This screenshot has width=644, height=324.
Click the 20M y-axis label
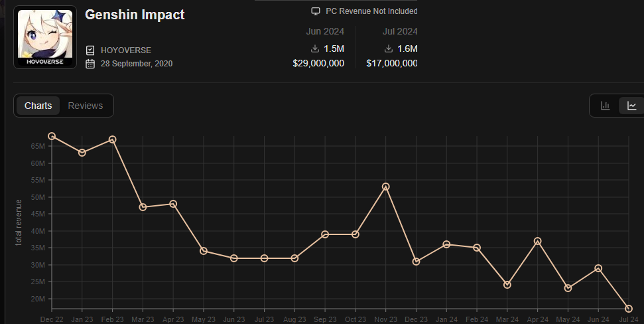[x=38, y=299]
